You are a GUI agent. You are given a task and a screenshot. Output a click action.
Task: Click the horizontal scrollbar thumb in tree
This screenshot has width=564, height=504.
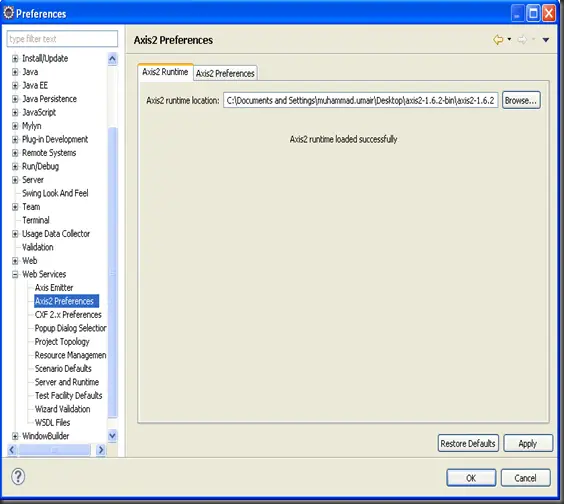54,450
